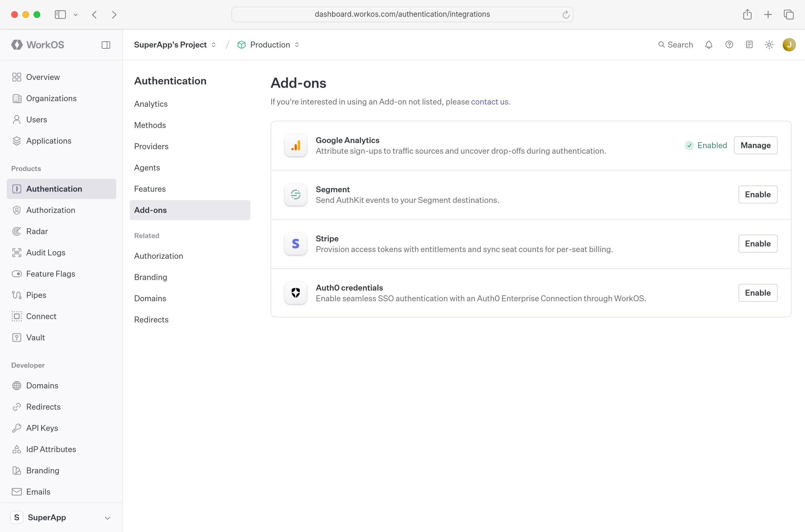Image resolution: width=805 pixels, height=532 pixels.
Task: Open API Keys in the sidebar
Action: coord(61,428)
